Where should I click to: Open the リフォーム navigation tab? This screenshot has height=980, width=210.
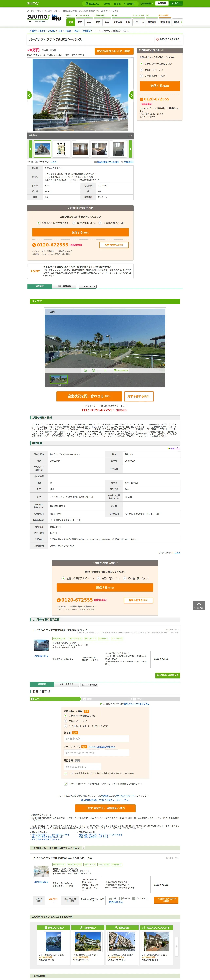(x=139, y=22)
